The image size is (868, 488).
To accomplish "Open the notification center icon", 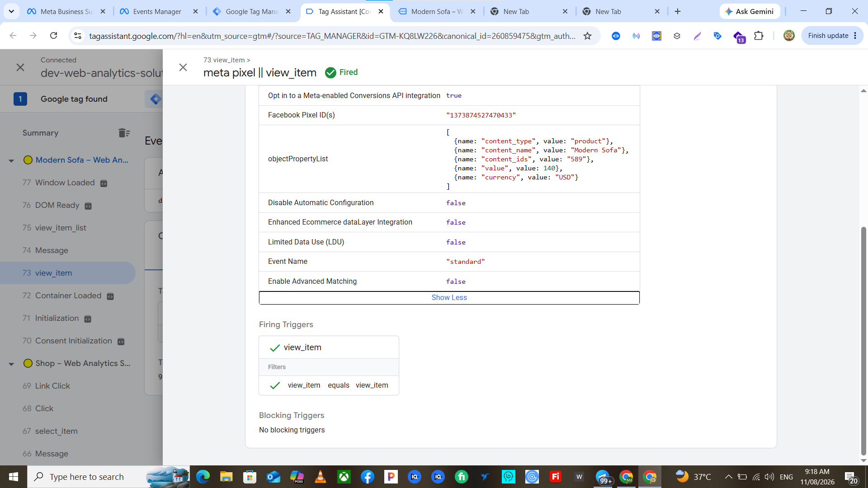I will click(851, 477).
